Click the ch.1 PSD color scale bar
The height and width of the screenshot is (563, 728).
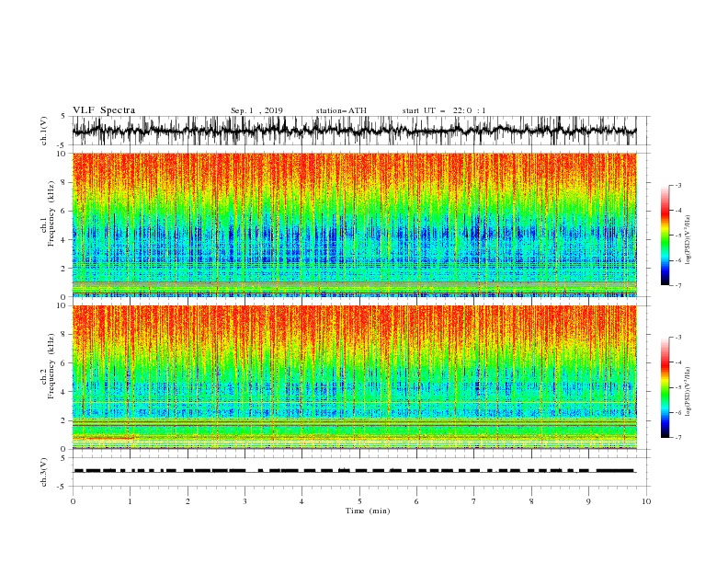coord(665,236)
